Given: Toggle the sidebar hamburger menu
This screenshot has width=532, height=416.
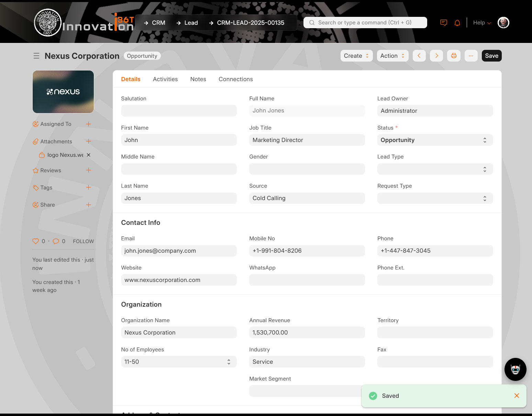Looking at the screenshot, I should 36,56.
